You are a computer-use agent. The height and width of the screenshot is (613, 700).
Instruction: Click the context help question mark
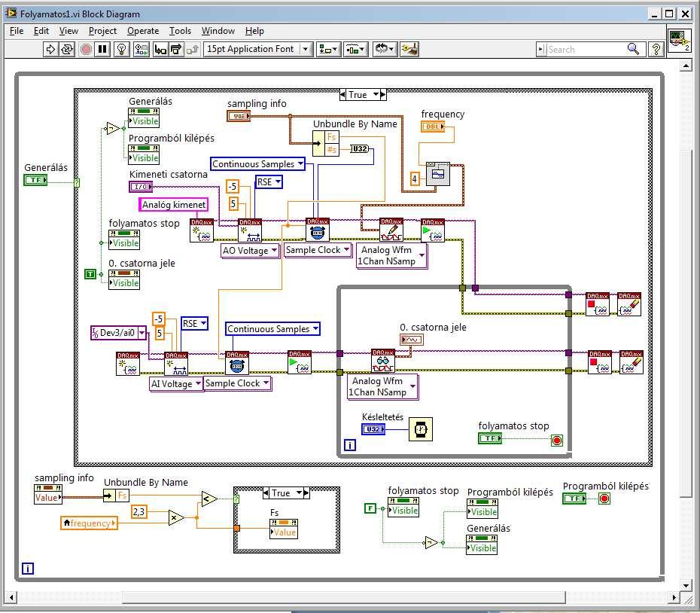pyautogui.click(x=656, y=49)
